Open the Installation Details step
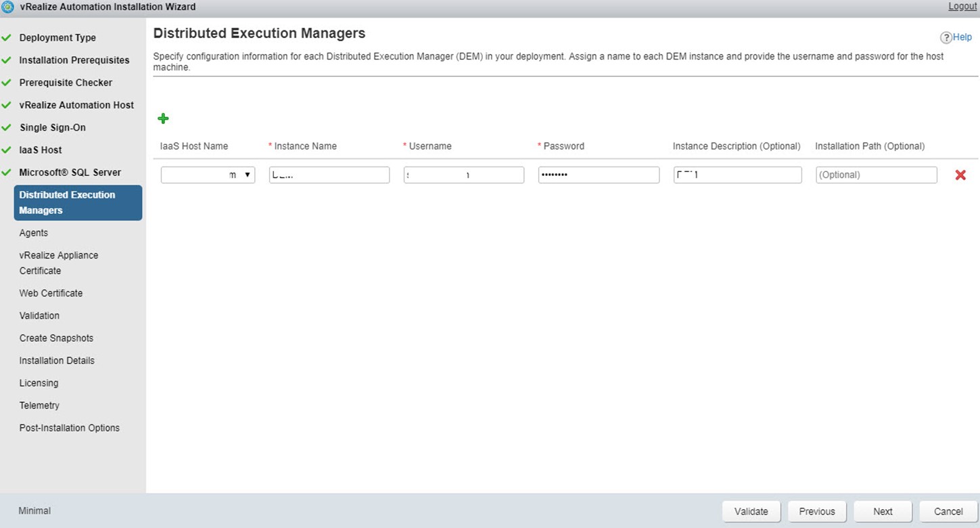The image size is (980, 528). [57, 360]
